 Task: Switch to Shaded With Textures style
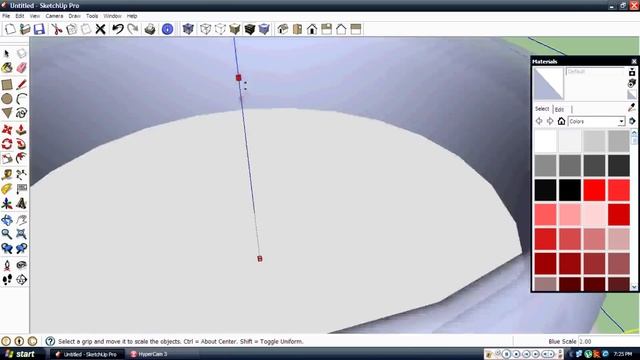coord(250,29)
